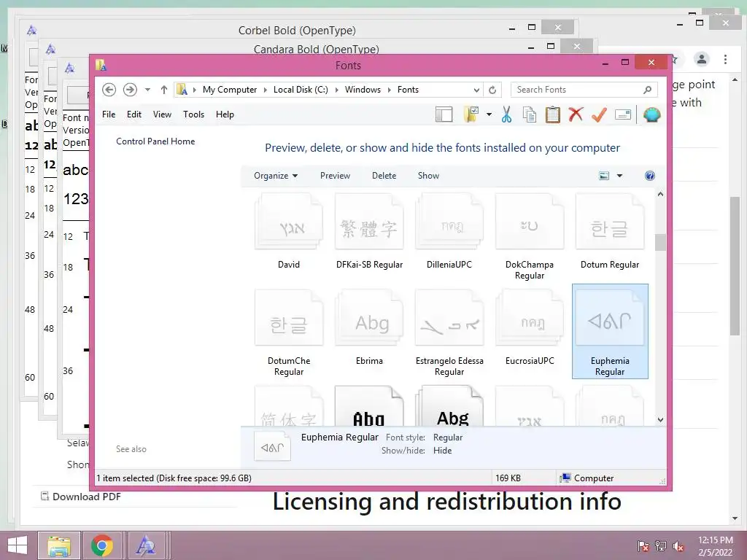
Task: Click the scroll down arrow in fonts list
Action: pyautogui.click(x=660, y=419)
